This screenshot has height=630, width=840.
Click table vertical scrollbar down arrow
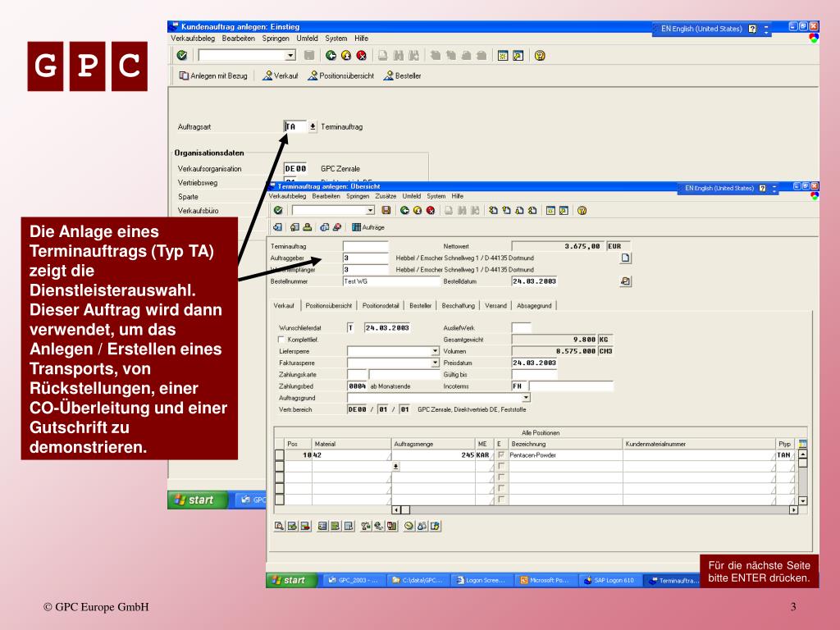pos(802,501)
